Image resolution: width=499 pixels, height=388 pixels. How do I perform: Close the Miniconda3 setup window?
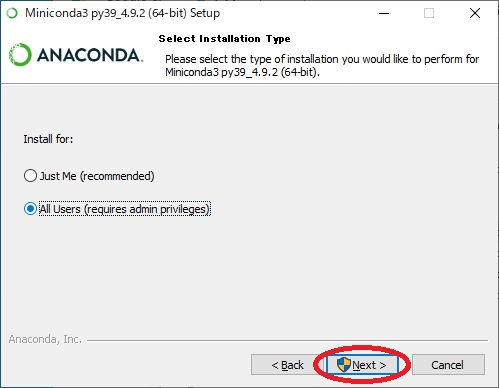click(475, 13)
